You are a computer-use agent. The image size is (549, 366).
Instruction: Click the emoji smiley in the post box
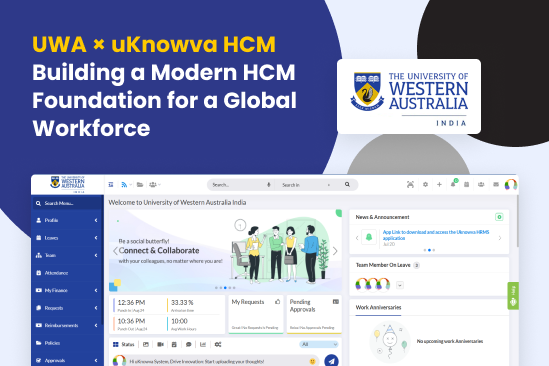coord(312,361)
